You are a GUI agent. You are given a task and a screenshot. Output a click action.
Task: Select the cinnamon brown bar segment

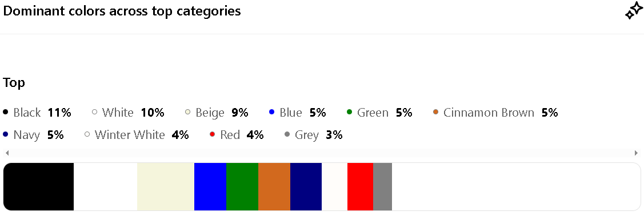(x=274, y=186)
